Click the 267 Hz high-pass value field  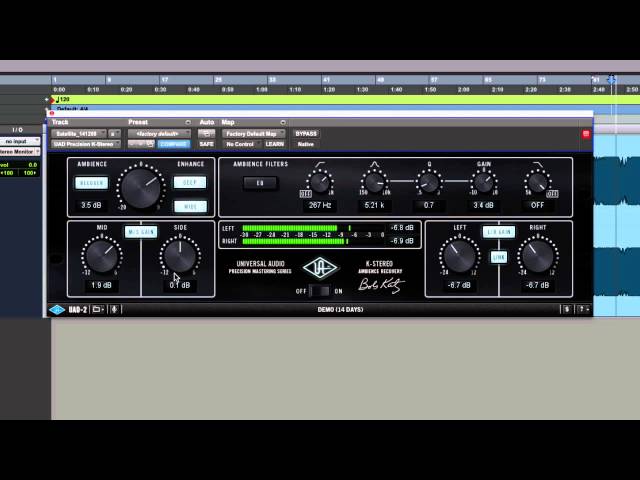(x=320, y=205)
